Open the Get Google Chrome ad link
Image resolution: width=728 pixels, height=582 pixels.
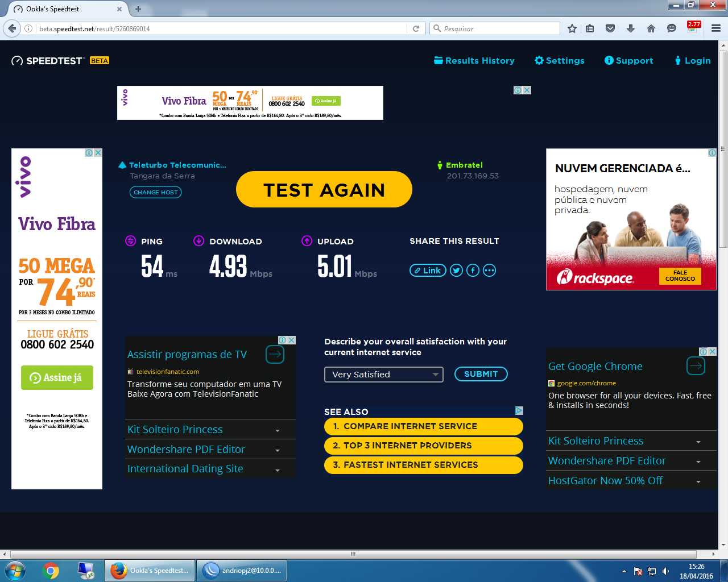click(x=595, y=367)
